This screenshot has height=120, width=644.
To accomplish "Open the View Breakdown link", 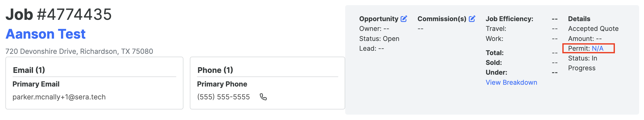I will point(511,82).
